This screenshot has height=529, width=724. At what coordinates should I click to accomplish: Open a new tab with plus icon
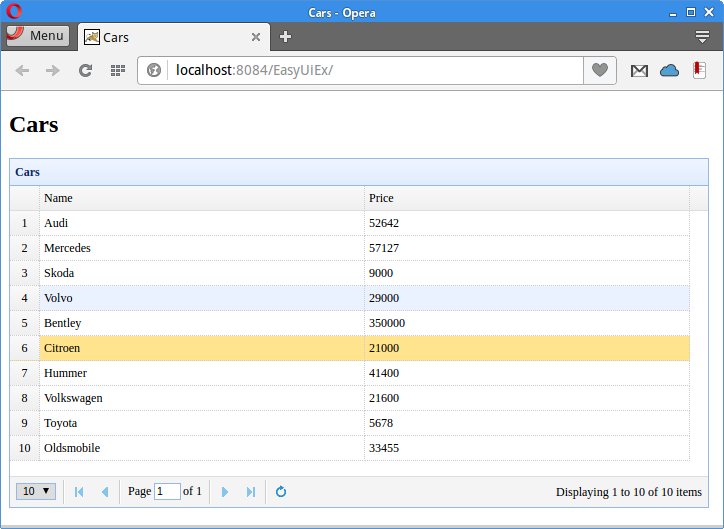(x=285, y=36)
